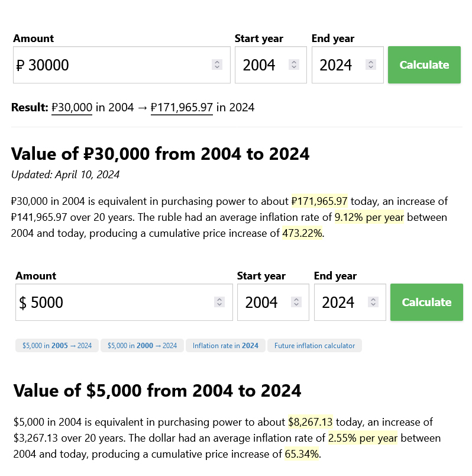Image resolution: width=472 pixels, height=476 pixels.
Task: Click the ruble Start year 2004 spinner
Action: (293, 65)
